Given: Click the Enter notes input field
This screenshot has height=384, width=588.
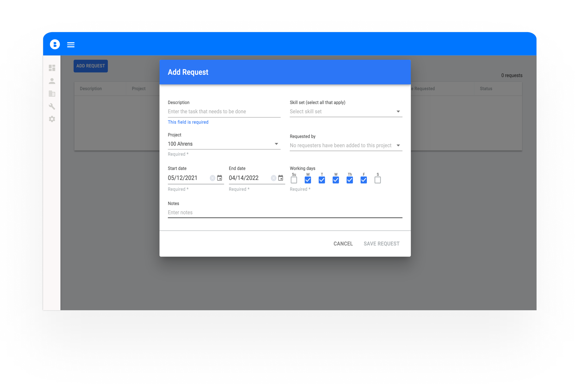Looking at the screenshot, I should [247, 212].
